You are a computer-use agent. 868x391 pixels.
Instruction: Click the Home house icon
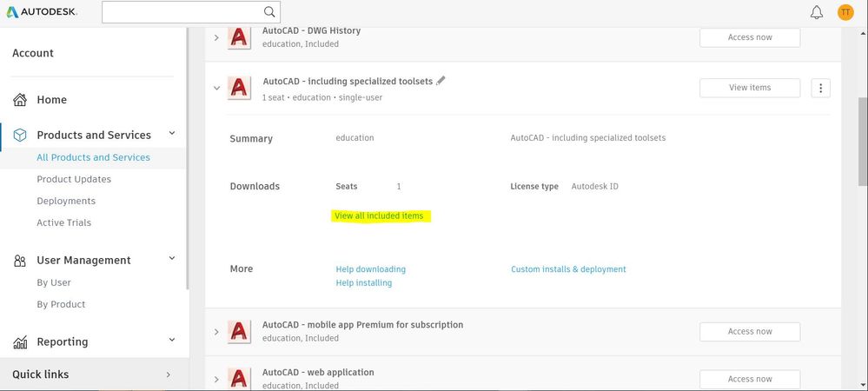pos(20,100)
